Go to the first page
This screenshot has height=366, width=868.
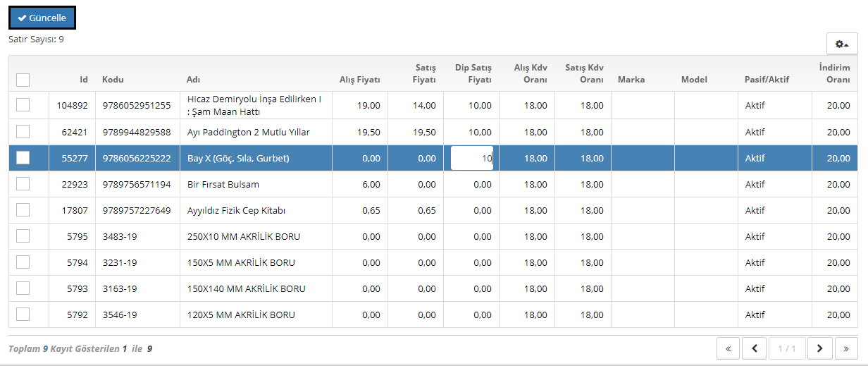pos(728,348)
